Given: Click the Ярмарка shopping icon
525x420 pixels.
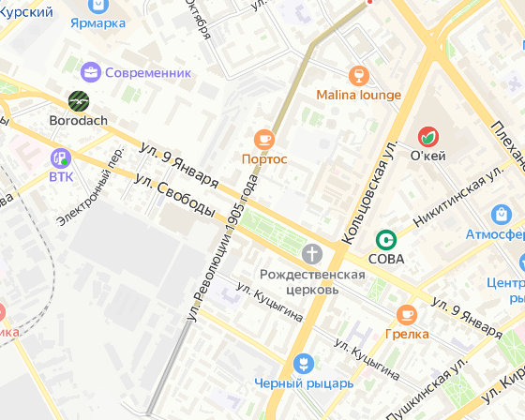Looking at the screenshot, I should pos(98,5).
